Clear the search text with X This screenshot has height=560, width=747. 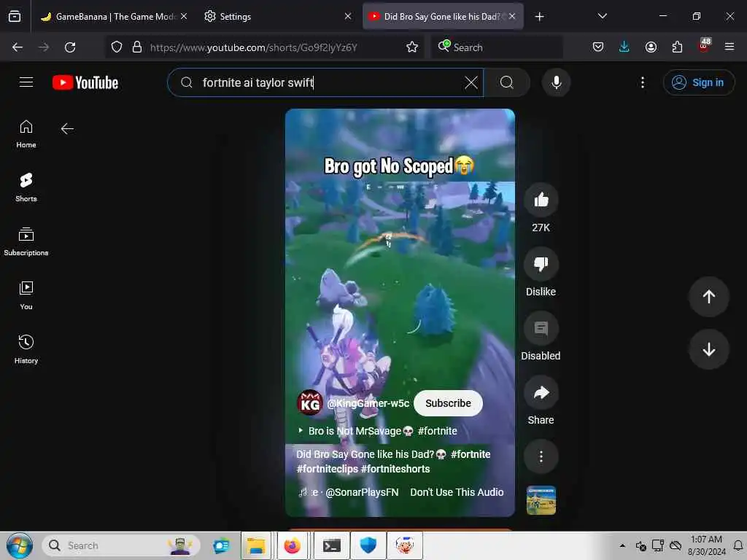[x=471, y=82]
